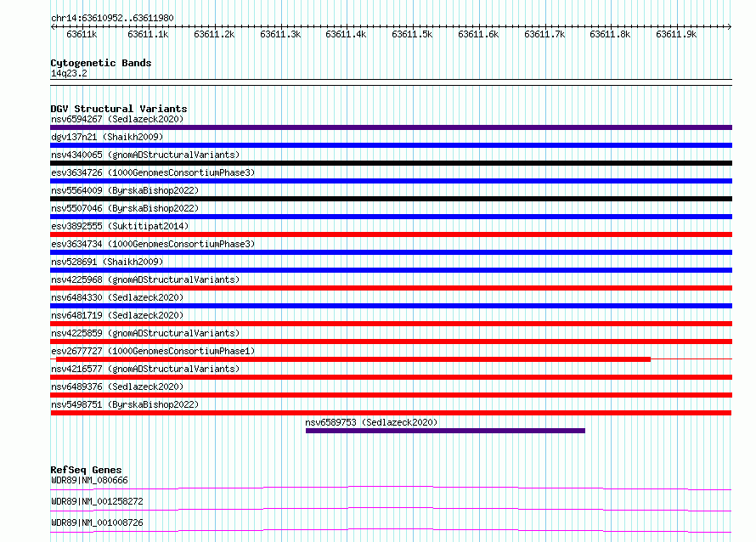Image resolution: width=756 pixels, height=542 pixels.
Task: Select variant label nsv6484330 (Sedlazeck2020)
Action: click(117, 297)
